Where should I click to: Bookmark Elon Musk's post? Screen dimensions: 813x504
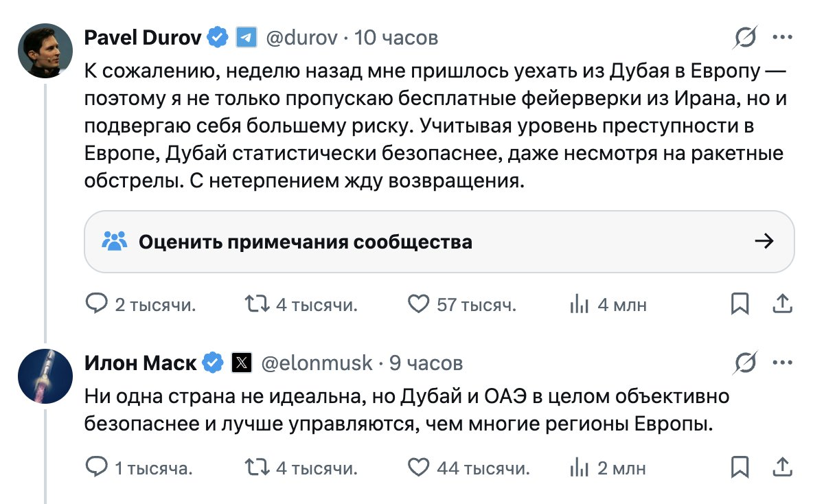[x=740, y=468]
